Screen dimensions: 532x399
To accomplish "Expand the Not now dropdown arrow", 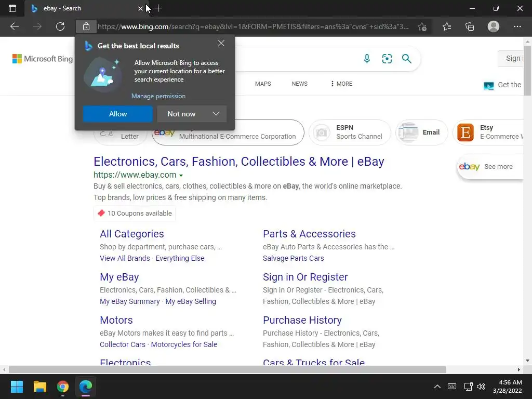I will click(x=216, y=114).
